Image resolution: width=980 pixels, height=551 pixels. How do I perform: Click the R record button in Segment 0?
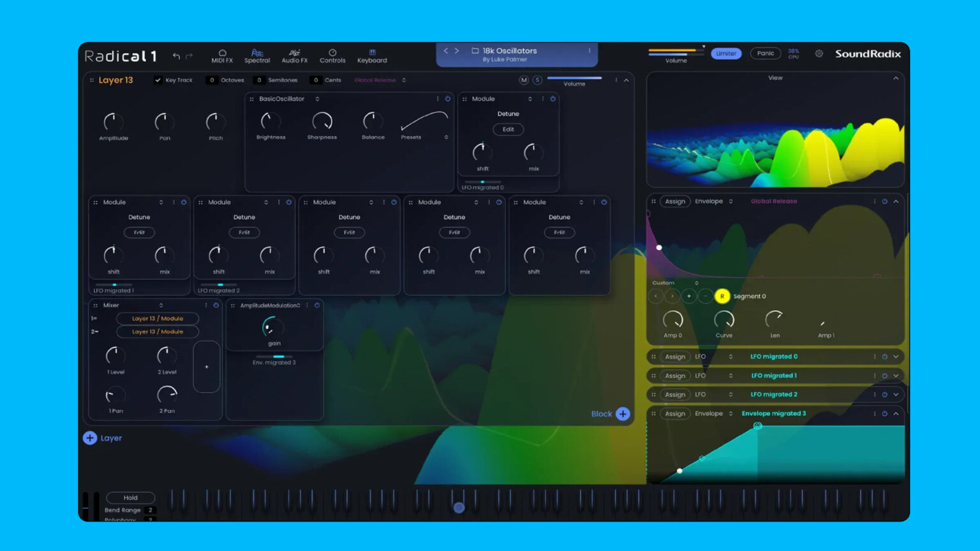click(722, 296)
